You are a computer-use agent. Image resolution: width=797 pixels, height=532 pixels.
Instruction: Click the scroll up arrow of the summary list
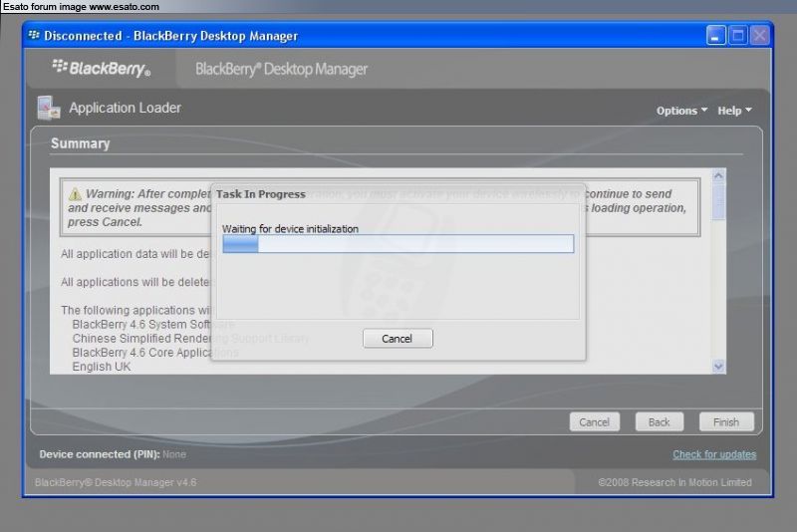click(718, 175)
